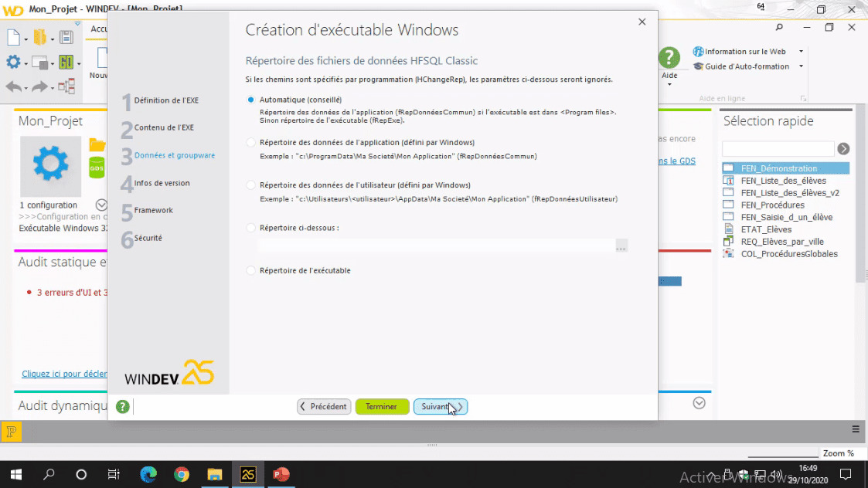Choose Répertoire ci-dessous option
Screen dimensions: 868x488
point(250,227)
